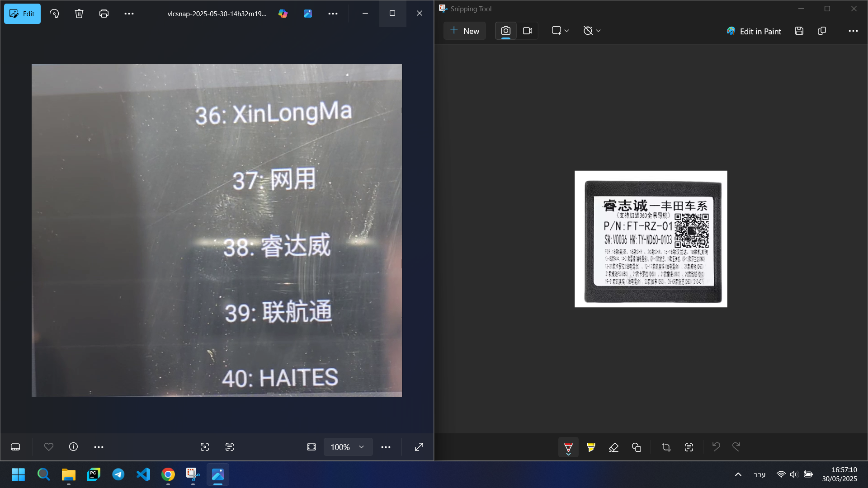Image resolution: width=868 pixels, height=488 pixels.
Task: Click the blue Photos app icon in title bar
Action: (308, 14)
